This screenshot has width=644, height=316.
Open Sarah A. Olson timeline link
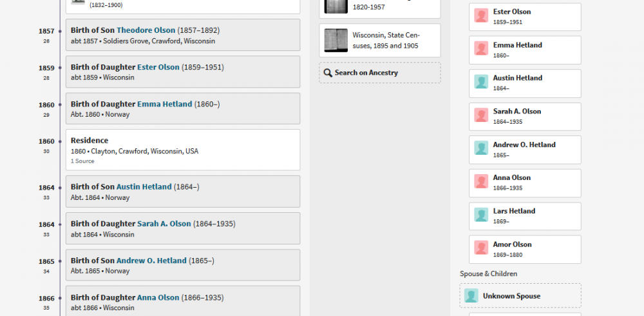click(x=164, y=224)
